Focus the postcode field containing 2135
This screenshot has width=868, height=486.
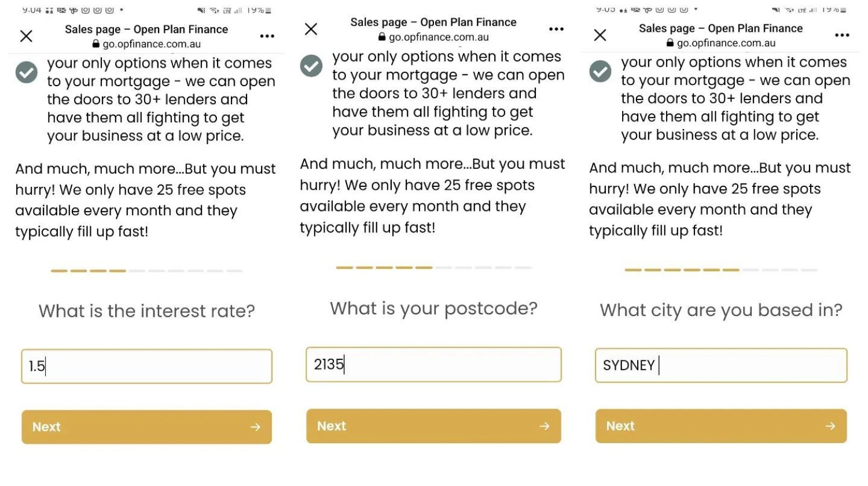click(x=433, y=365)
